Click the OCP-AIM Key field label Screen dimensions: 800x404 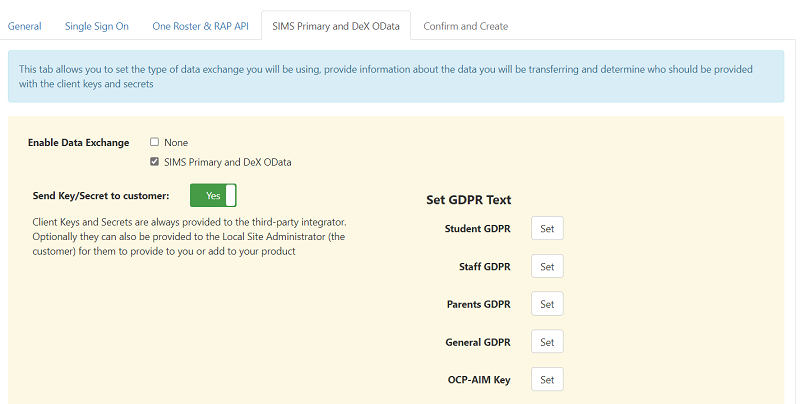[479, 380]
